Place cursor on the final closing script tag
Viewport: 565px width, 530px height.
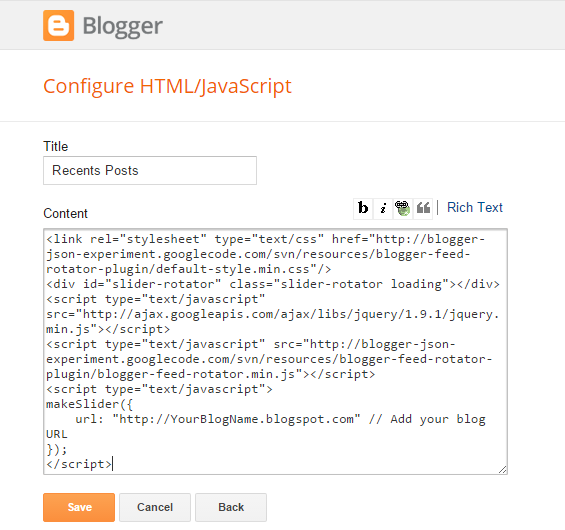pos(79,464)
